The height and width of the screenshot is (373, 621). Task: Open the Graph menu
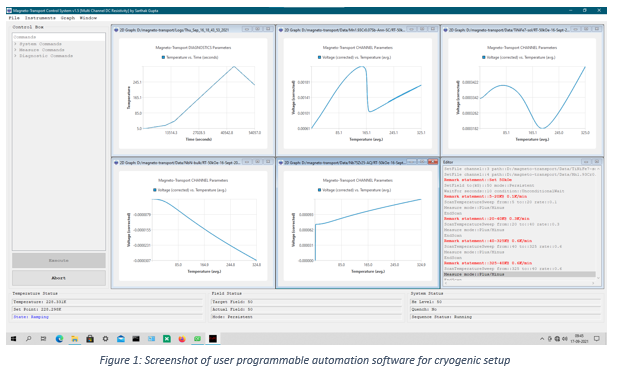[68, 18]
